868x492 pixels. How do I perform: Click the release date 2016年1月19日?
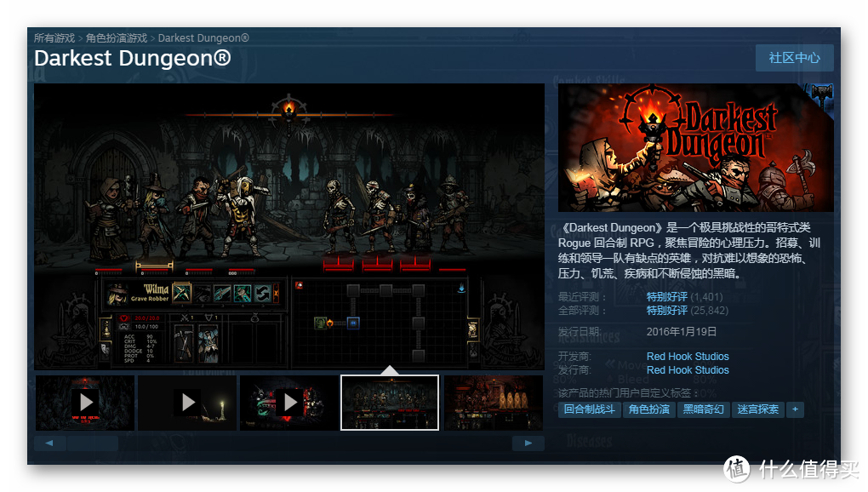click(682, 332)
